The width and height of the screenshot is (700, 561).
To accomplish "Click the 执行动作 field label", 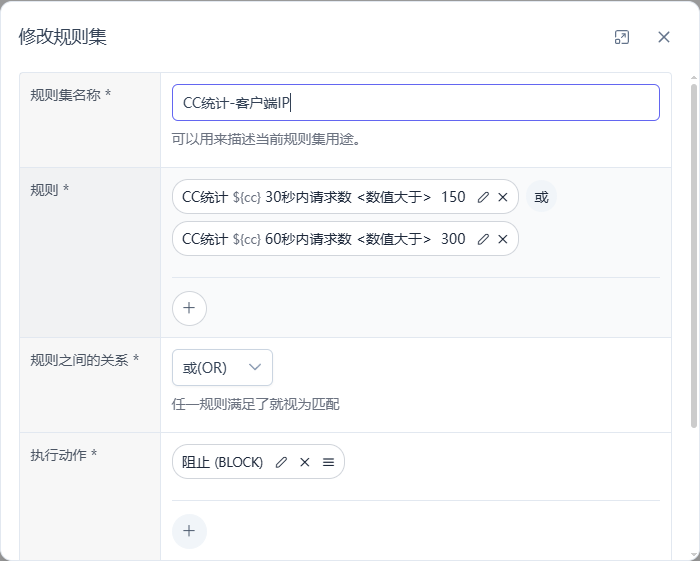I will [x=63, y=455].
